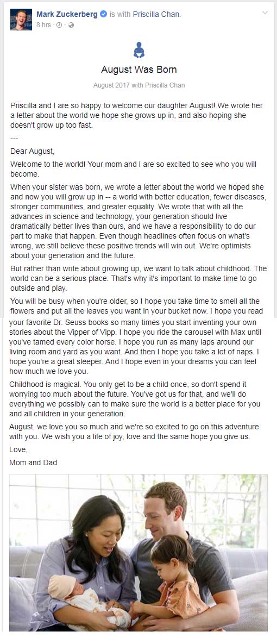Click the Dear August, greeting line
This screenshot has height=644, width=277.
point(33,151)
